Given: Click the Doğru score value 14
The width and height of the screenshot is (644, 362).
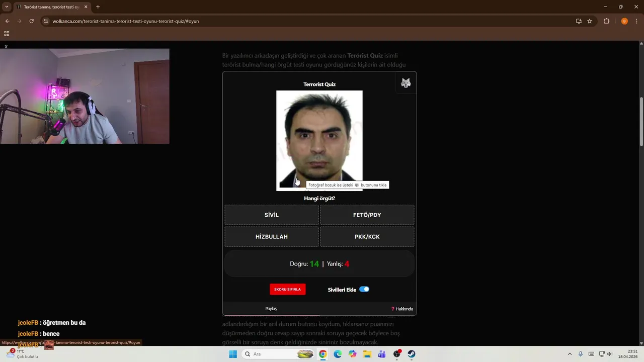Looking at the screenshot, I should pyautogui.click(x=314, y=263).
